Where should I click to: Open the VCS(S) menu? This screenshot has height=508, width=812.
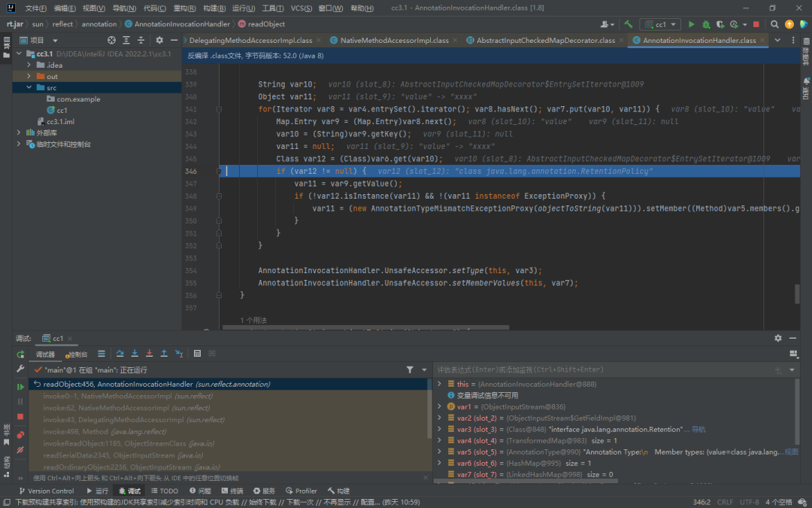coord(301,8)
